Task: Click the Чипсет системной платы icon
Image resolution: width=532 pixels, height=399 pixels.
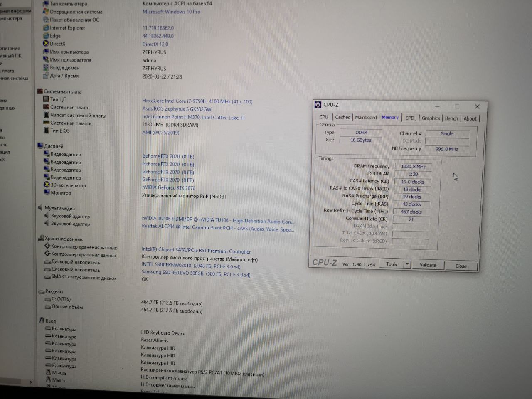Action: (x=47, y=115)
